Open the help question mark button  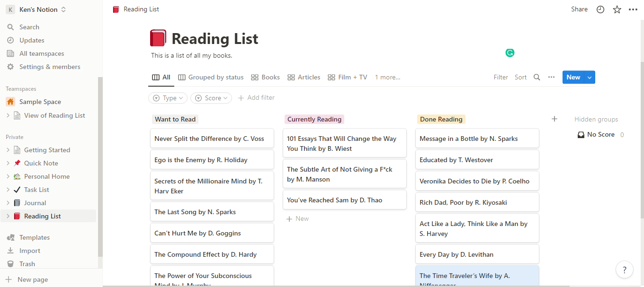coord(625,270)
